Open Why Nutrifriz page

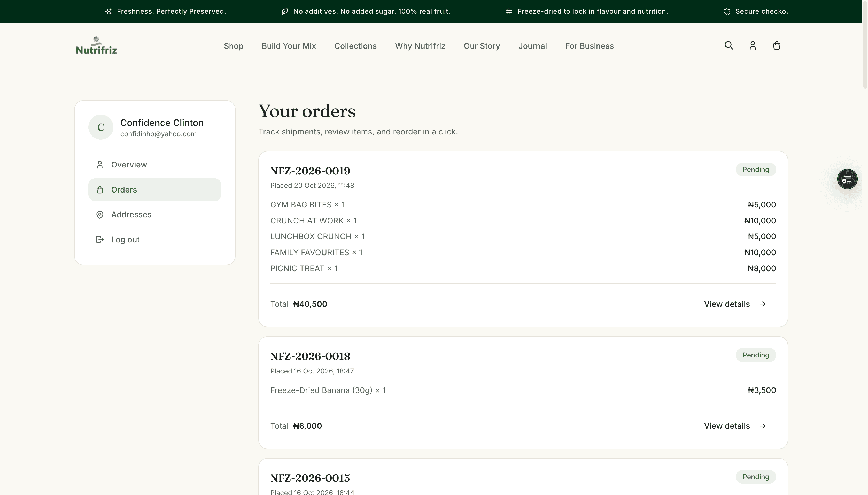coord(420,46)
